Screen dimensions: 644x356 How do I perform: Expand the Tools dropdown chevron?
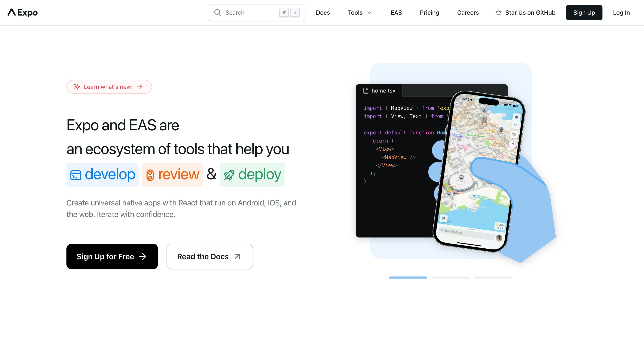click(x=369, y=13)
